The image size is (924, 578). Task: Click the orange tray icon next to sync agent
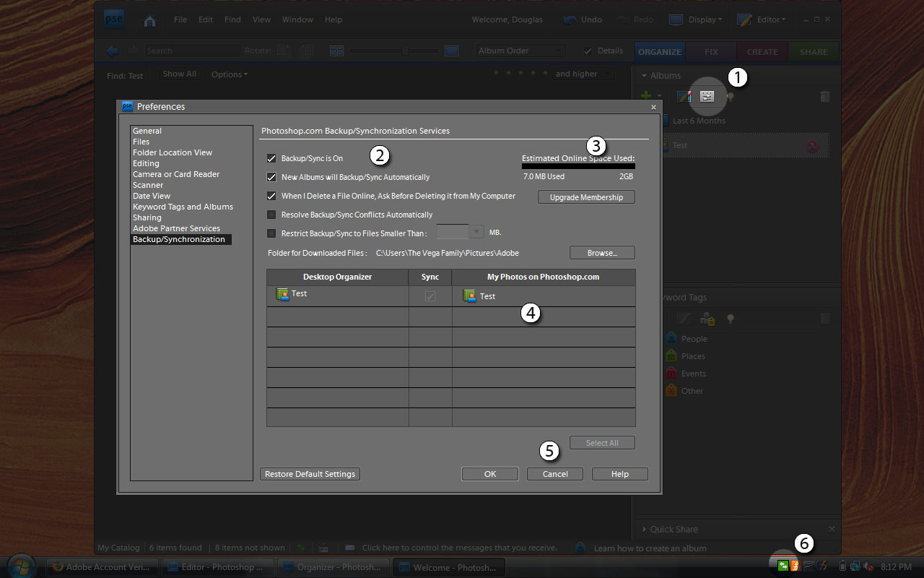pyautogui.click(x=796, y=566)
